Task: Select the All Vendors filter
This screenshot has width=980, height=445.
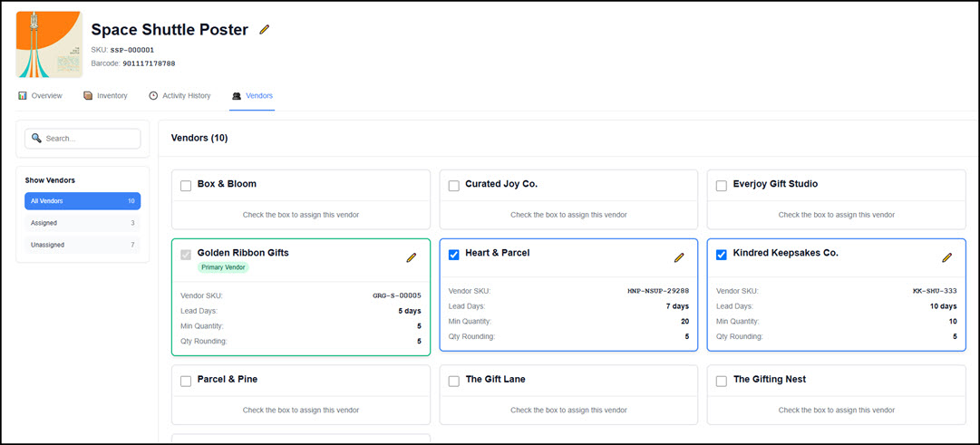Action: pos(82,201)
